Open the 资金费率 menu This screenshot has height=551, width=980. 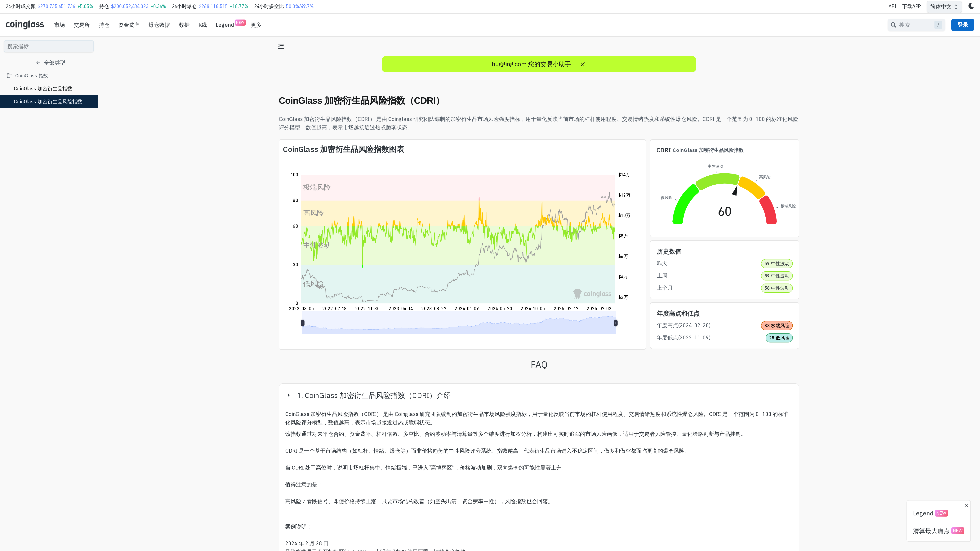click(x=129, y=25)
